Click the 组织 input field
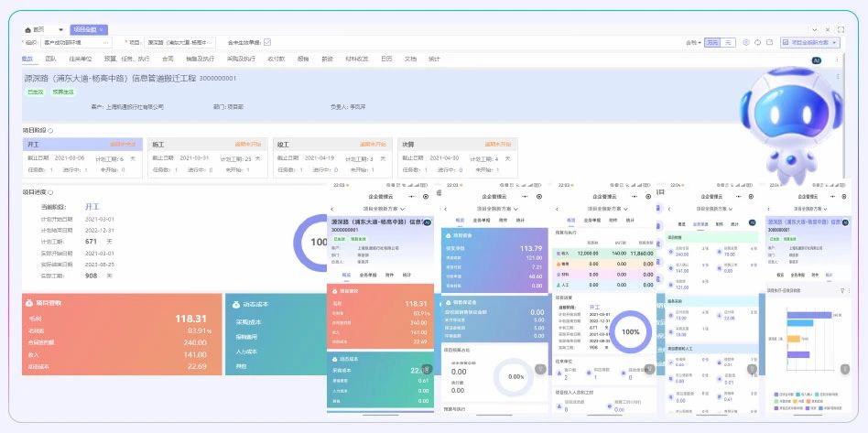Viewport: 868px width, 433px height. pyautogui.click(x=76, y=42)
